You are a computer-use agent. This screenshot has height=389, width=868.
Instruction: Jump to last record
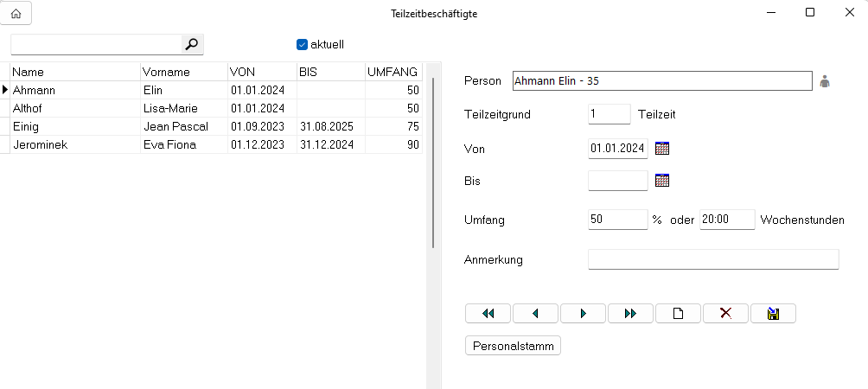click(631, 313)
